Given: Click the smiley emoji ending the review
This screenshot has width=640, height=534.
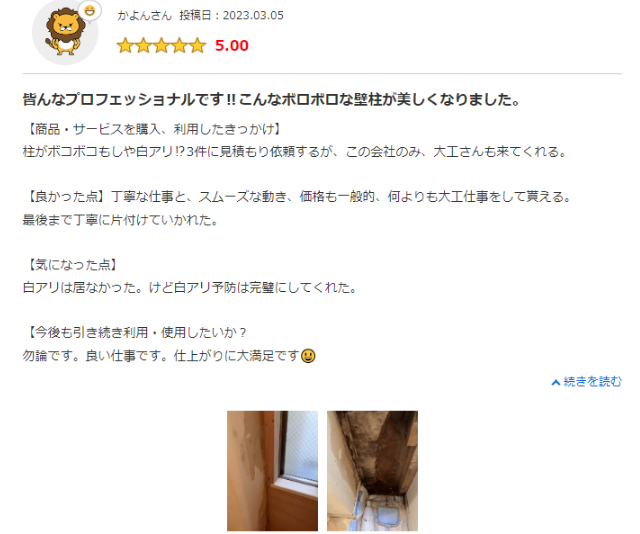Looking at the screenshot, I should (x=308, y=356).
